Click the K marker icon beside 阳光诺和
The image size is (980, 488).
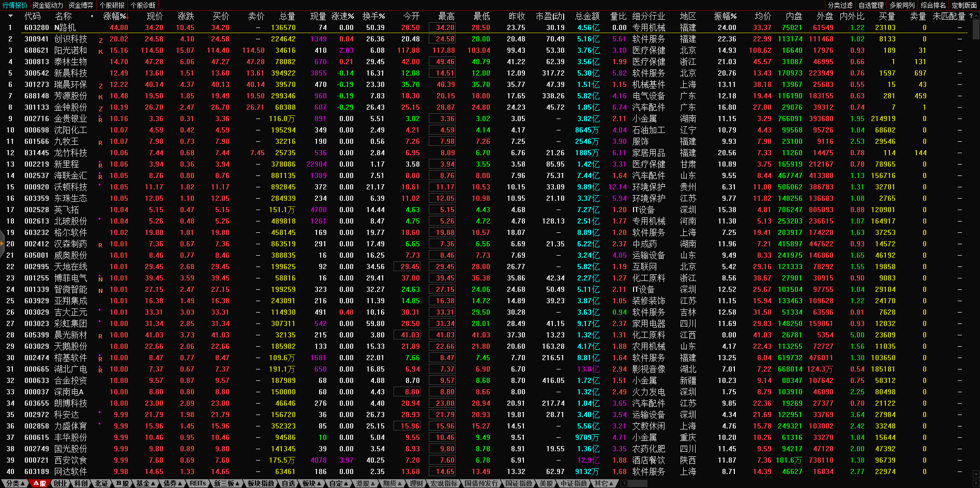coord(100,51)
